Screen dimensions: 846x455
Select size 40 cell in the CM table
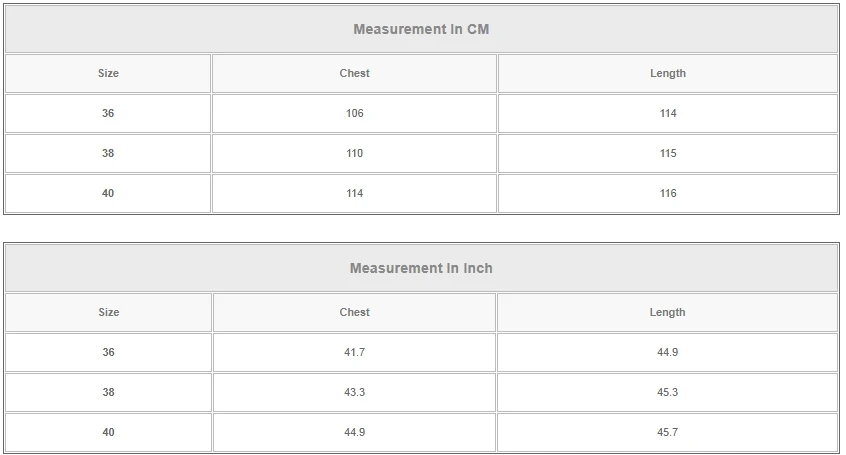[x=108, y=193]
